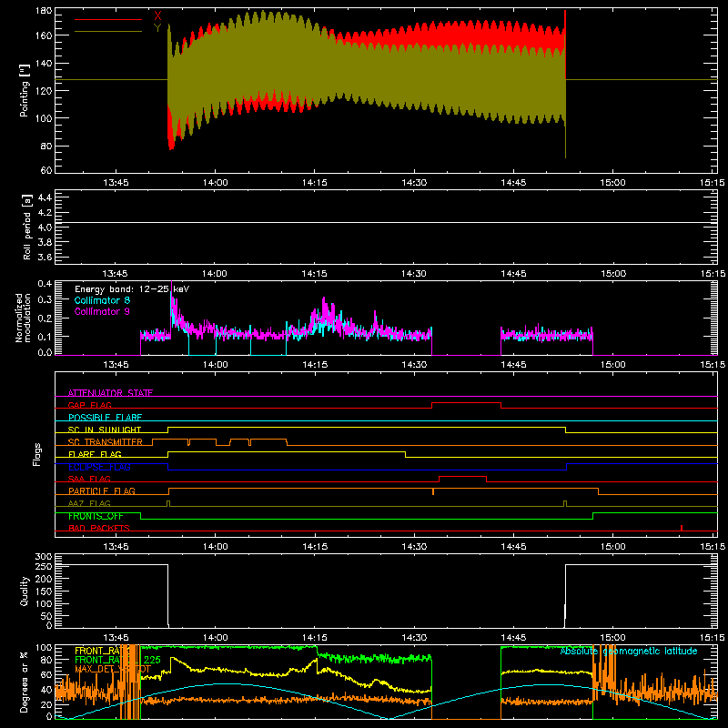
Task: Click the Degrees or % axis title
Action: pyautogui.click(x=25, y=682)
